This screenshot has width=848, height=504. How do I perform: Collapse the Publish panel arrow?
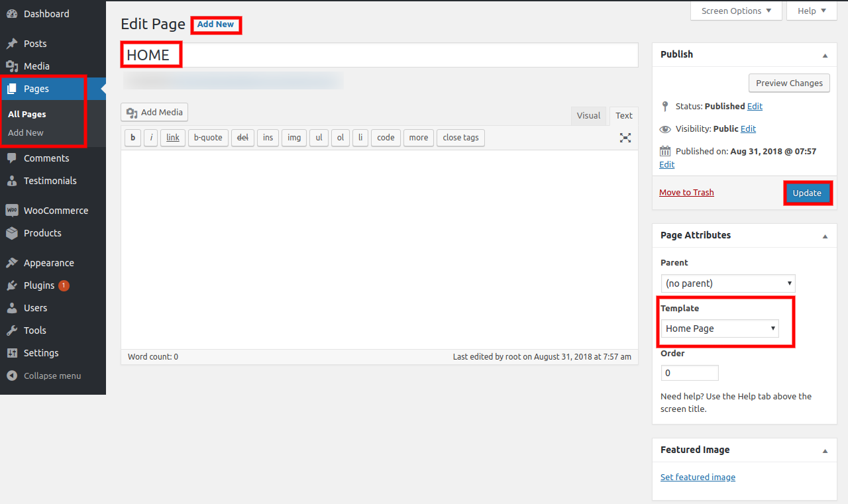(825, 55)
